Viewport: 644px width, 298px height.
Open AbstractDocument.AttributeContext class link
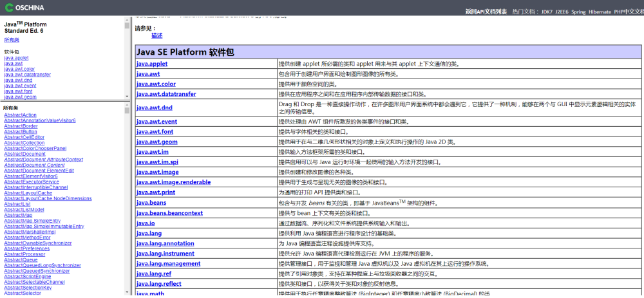coord(44,160)
